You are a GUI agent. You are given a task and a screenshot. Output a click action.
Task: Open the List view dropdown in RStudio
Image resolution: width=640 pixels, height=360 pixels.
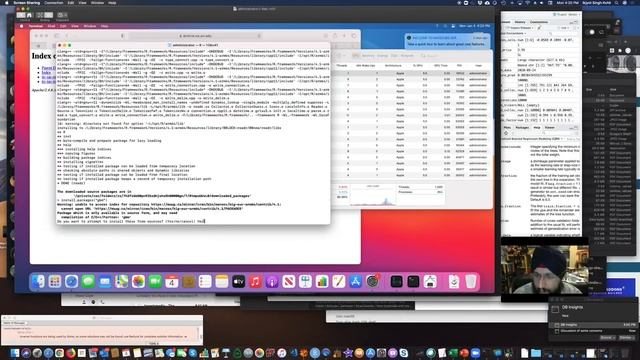tap(565, 28)
